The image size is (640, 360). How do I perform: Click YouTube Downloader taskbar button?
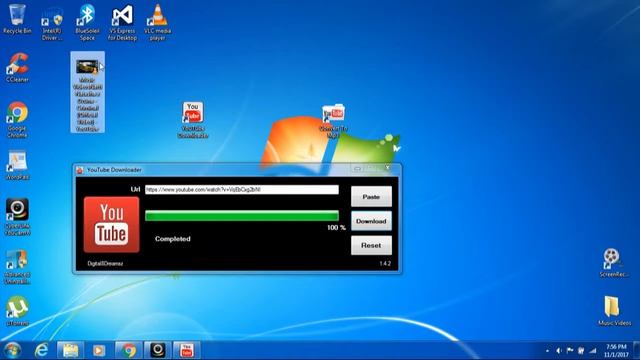click(187, 351)
